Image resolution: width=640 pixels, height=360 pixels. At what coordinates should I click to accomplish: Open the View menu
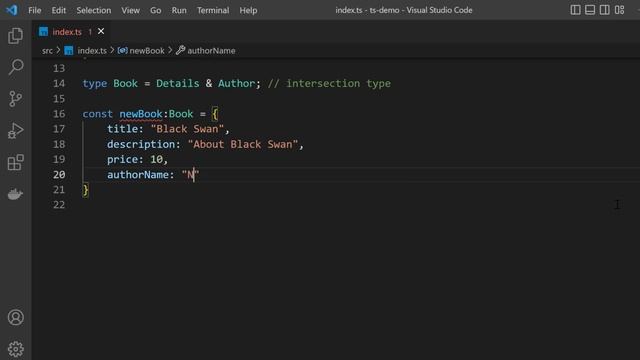click(x=130, y=10)
